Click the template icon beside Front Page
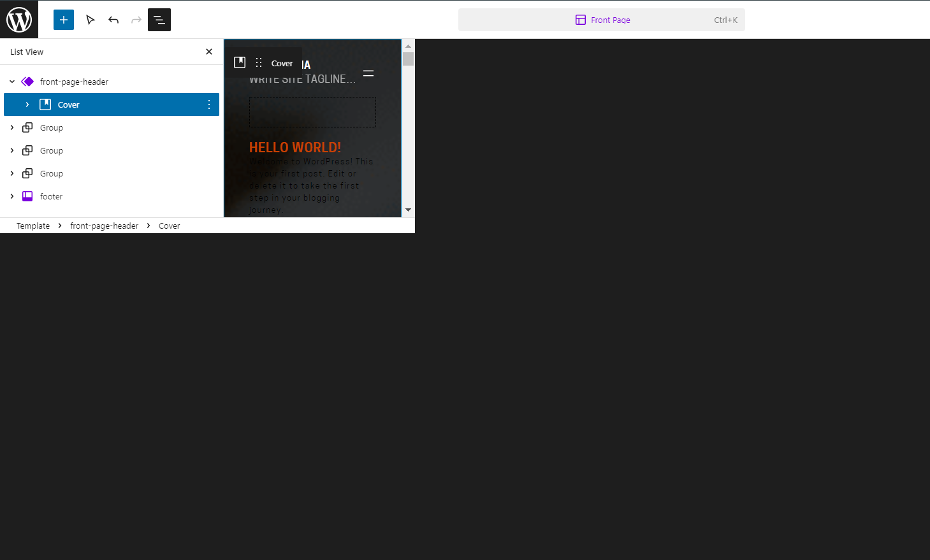 (580, 20)
